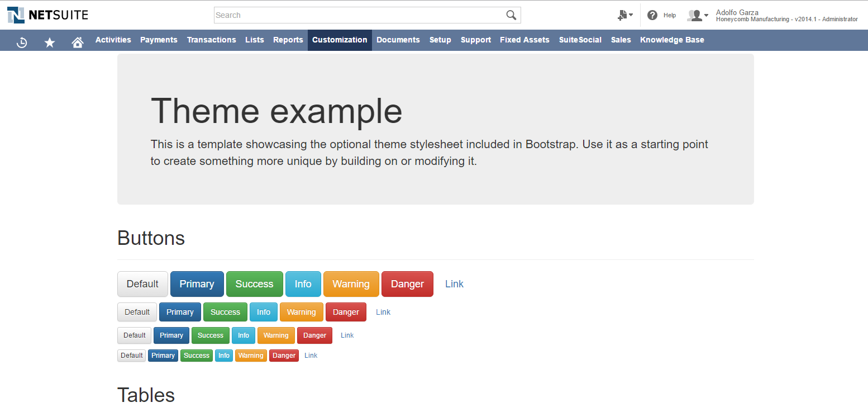Open the SuiteSocial menu
The height and width of the screenshot is (407, 868).
580,40
